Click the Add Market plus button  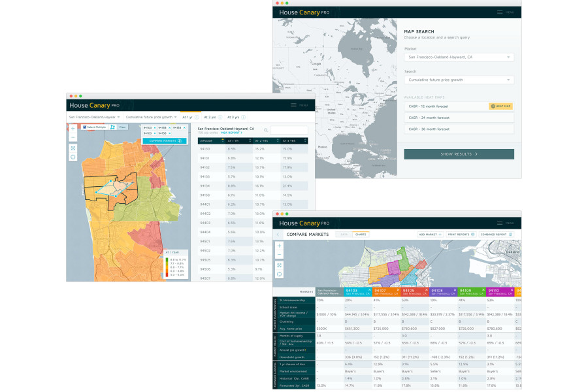(x=430, y=235)
